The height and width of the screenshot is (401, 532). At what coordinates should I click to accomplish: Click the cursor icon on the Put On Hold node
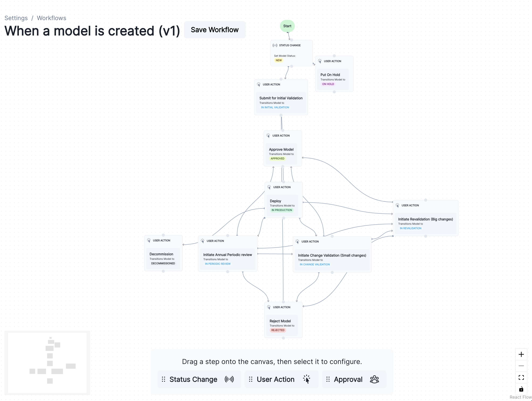coord(320,61)
